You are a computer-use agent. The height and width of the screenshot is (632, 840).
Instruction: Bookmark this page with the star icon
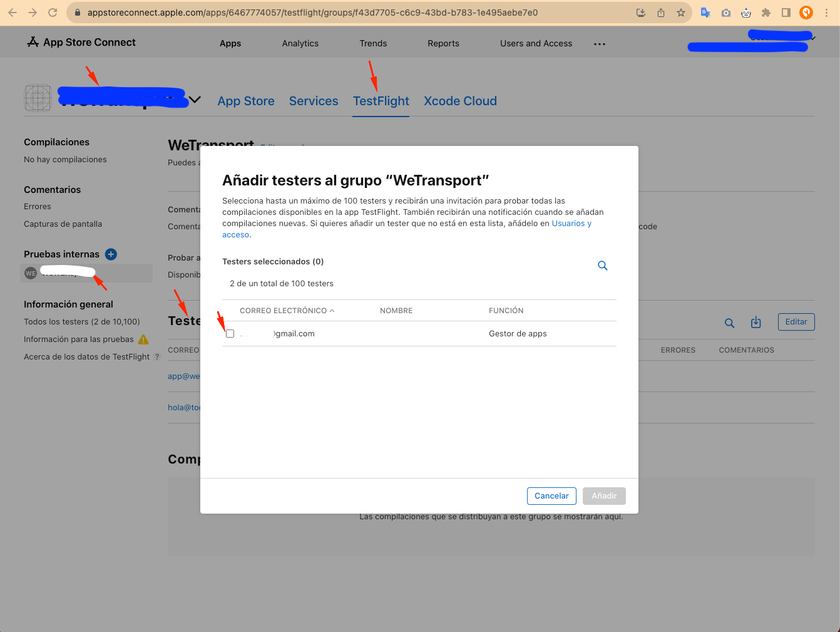(x=681, y=13)
